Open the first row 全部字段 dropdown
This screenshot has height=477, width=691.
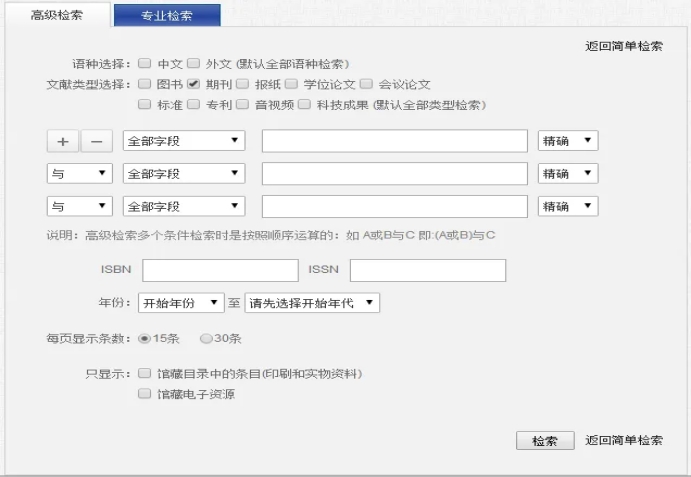[x=183, y=141]
